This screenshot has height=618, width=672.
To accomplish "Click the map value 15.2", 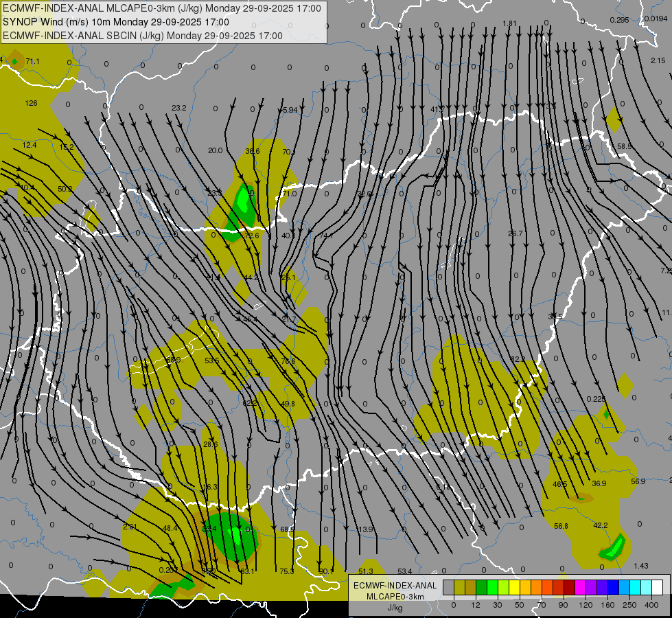I will [x=67, y=147].
